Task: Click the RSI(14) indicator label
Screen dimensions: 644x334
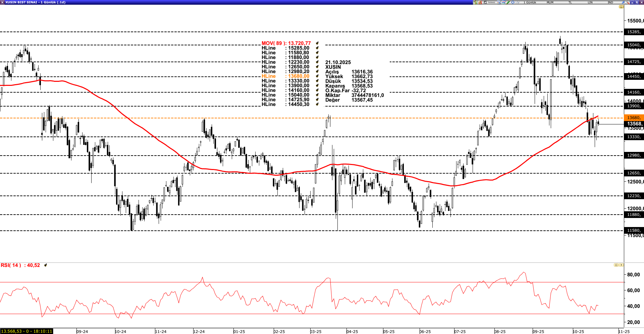Action: [x=20, y=265]
